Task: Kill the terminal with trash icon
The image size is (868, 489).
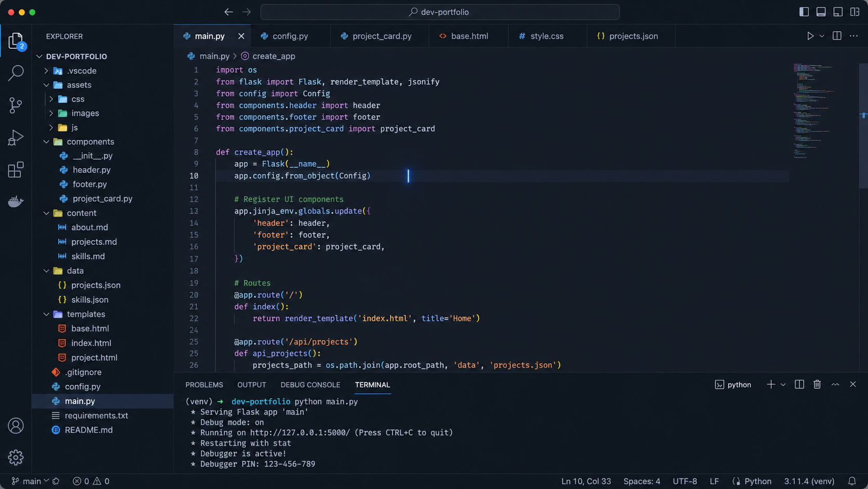Action: pyautogui.click(x=817, y=385)
